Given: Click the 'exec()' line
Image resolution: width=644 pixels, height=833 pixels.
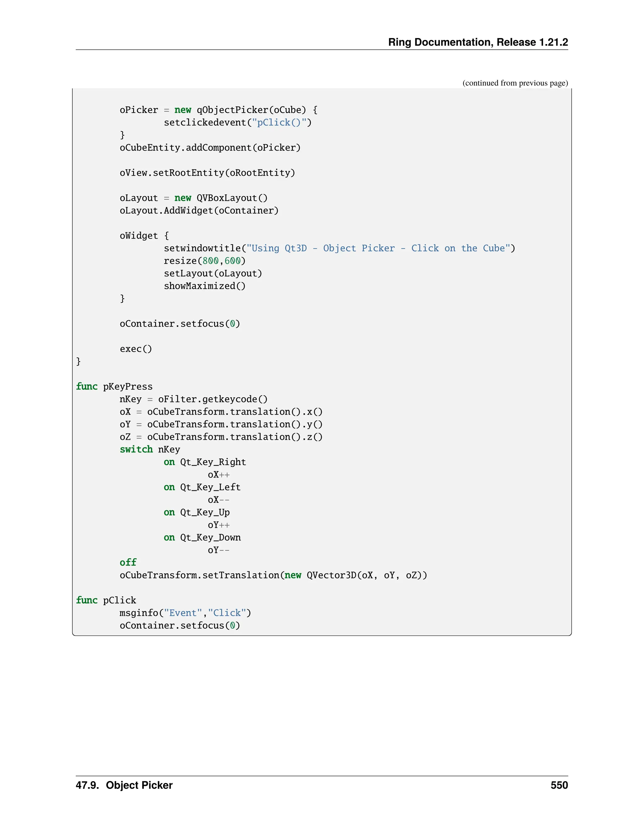Looking at the screenshot, I should point(136,349).
